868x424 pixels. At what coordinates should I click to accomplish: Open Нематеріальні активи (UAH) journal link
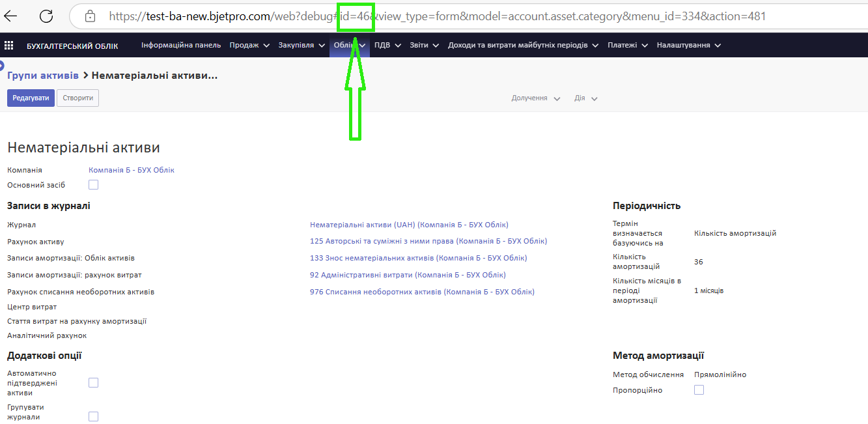[409, 225]
